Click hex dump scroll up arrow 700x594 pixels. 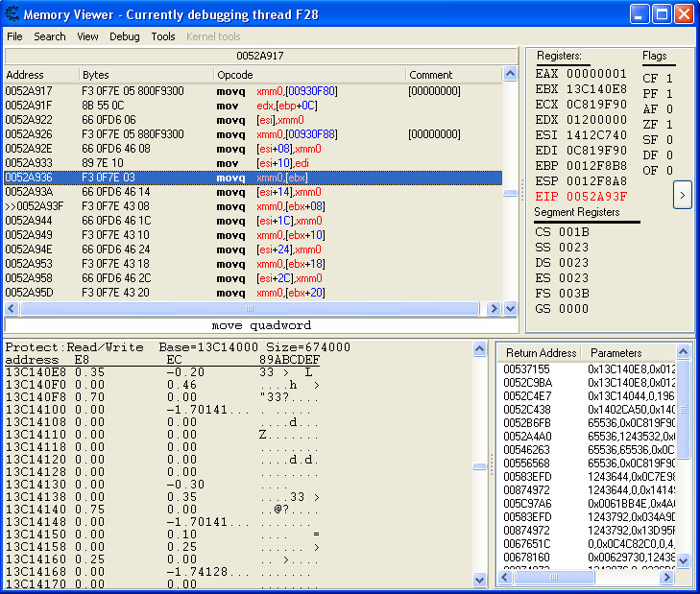click(479, 348)
